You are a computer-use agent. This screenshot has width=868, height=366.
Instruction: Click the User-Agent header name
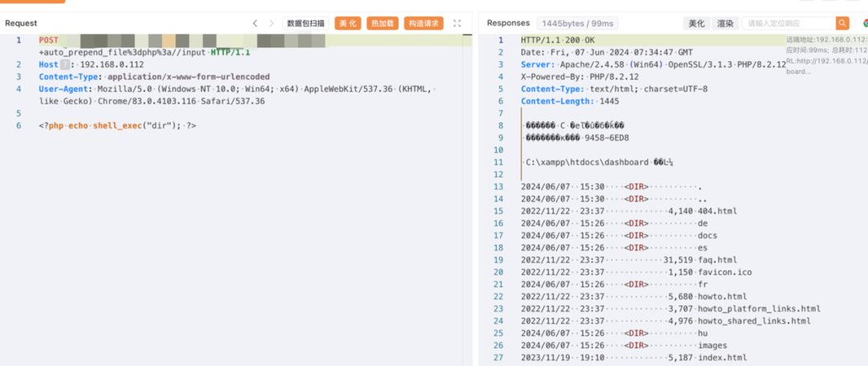click(x=63, y=89)
